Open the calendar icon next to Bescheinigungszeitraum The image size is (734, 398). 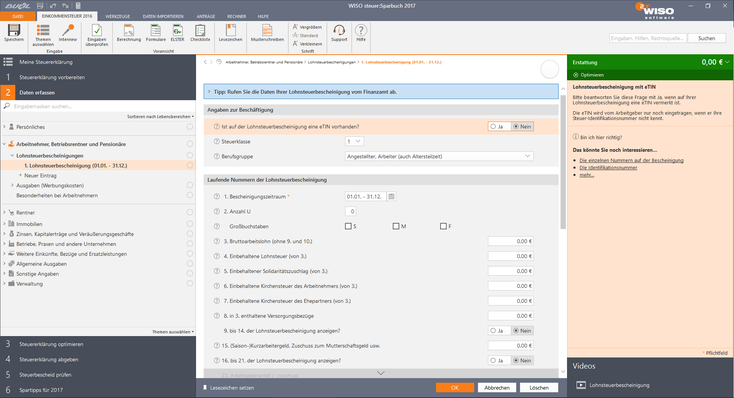tap(391, 197)
